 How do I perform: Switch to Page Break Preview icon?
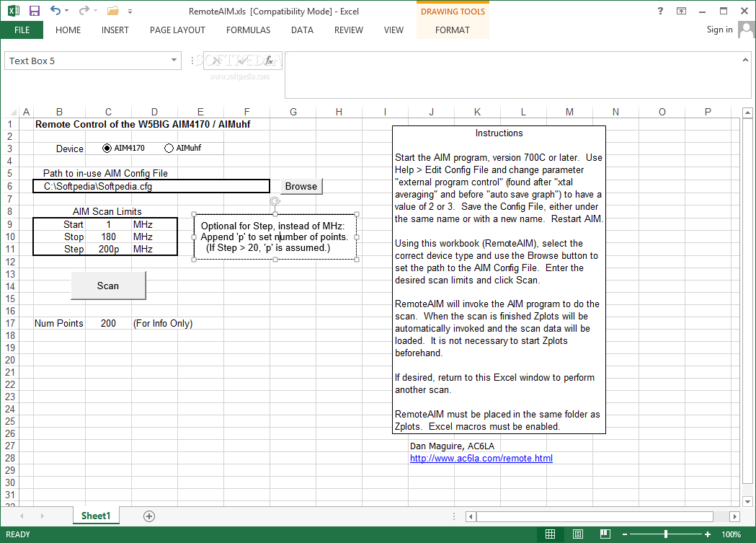pyautogui.click(x=605, y=534)
